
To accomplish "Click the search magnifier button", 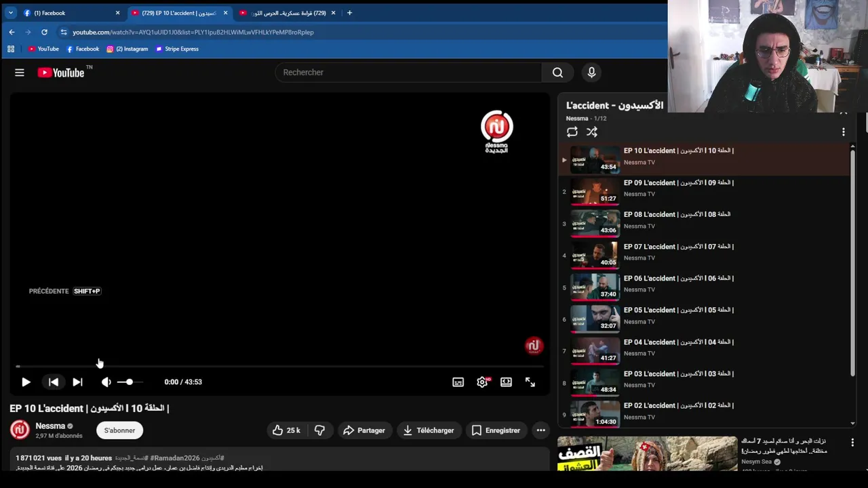I will pyautogui.click(x=557, y=73).
